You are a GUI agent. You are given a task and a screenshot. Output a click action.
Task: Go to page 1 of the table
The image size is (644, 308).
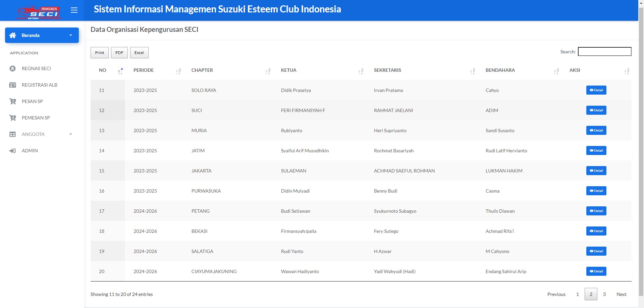pos(577,294)
